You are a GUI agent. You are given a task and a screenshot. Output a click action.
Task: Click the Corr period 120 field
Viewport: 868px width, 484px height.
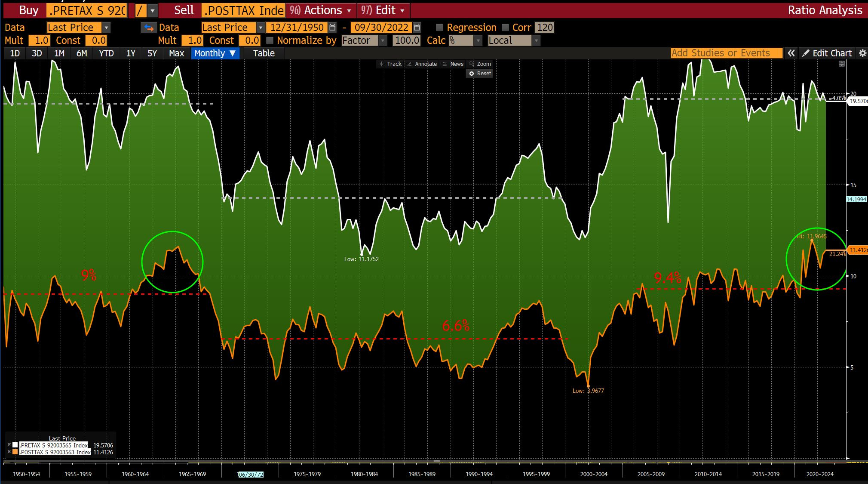[545, 28]
